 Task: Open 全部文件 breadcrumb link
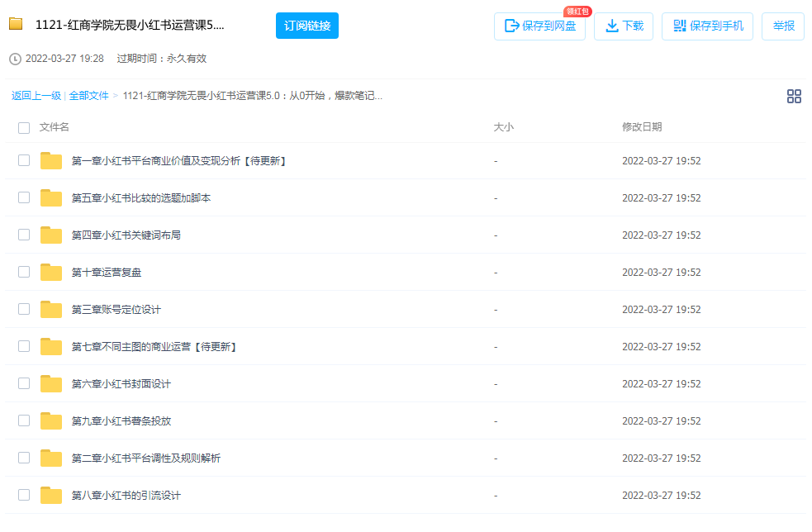(88, 96)
